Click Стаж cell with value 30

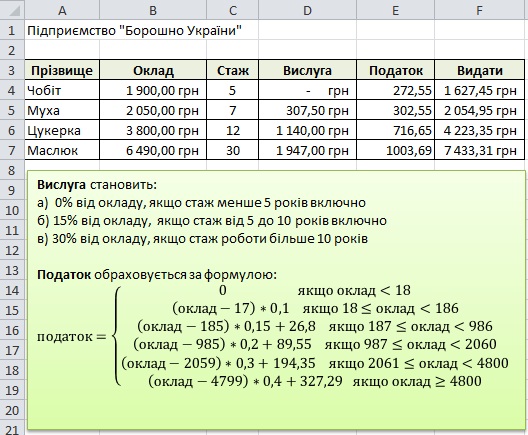(x=232, y=150)
